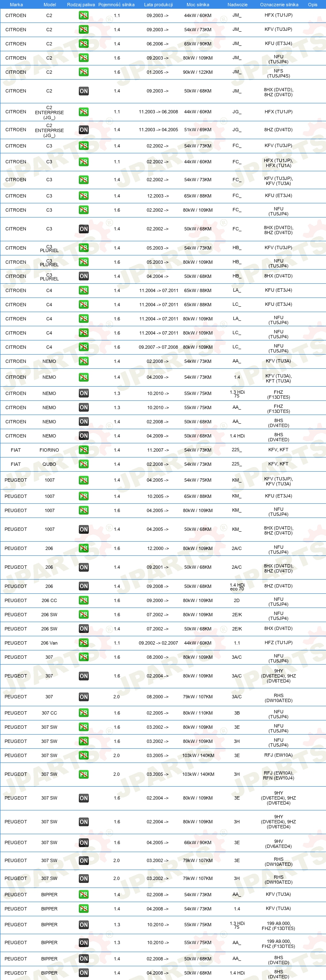Click the 01.2005 -> production year cell
Screen dimensions: 326x980
[158, 72]
